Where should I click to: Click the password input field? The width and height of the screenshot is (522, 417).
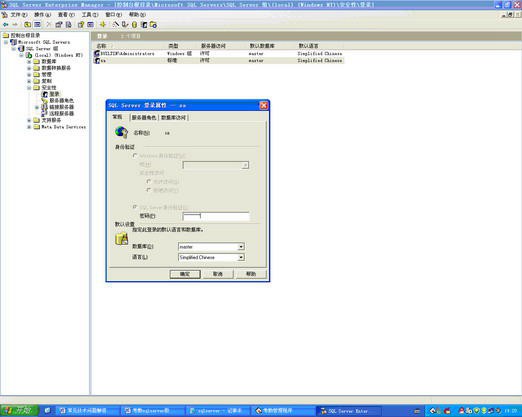216,216
